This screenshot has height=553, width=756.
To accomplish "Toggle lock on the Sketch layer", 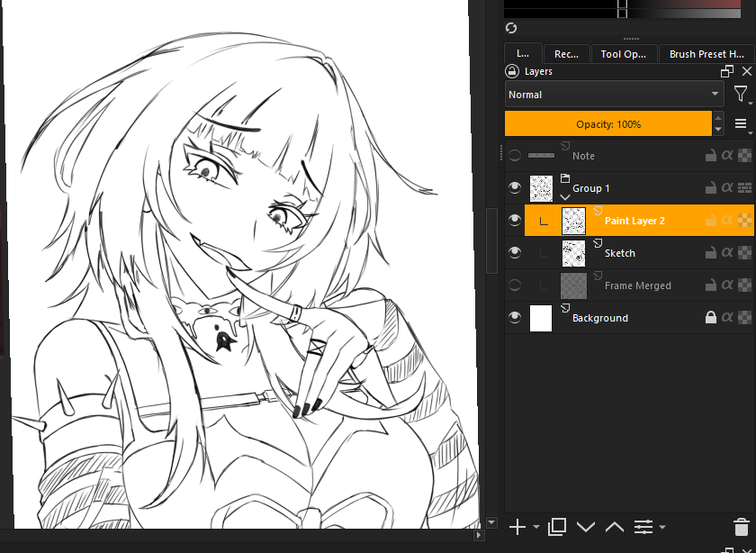I will click(x=710, y=252).
